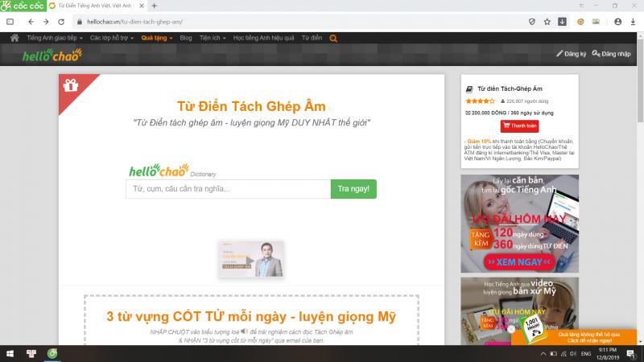Viewport: 644px width, 362px height.
Task: Expand the Tiện ích dropdown
Action: (213, 38)
